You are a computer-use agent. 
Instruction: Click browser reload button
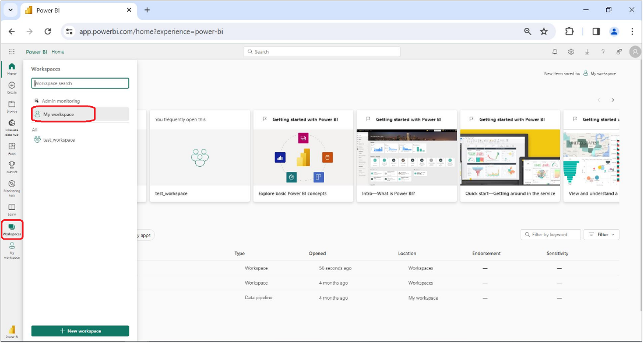tap(48, 31)
